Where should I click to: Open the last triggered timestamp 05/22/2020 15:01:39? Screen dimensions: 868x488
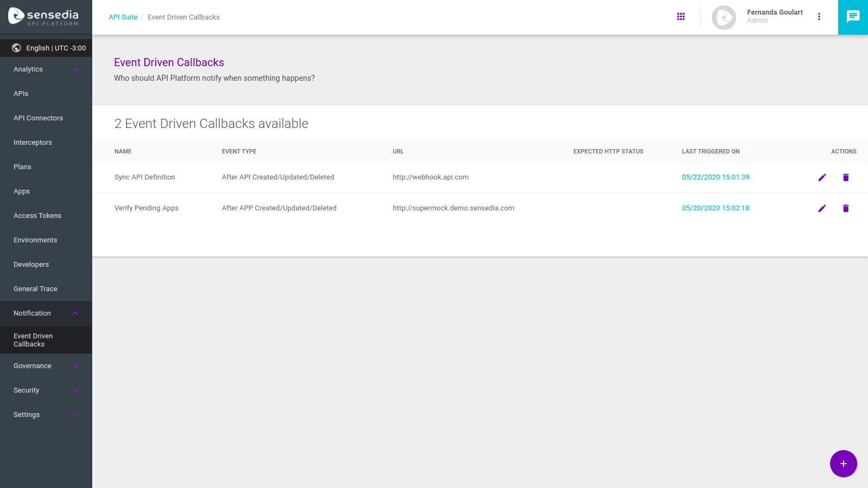716,177
